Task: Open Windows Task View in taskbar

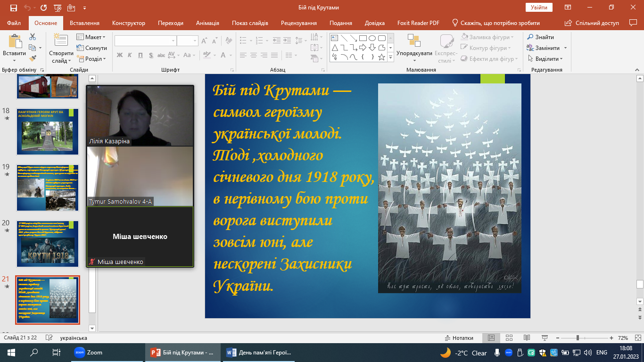Action: (x=56, y=353)
